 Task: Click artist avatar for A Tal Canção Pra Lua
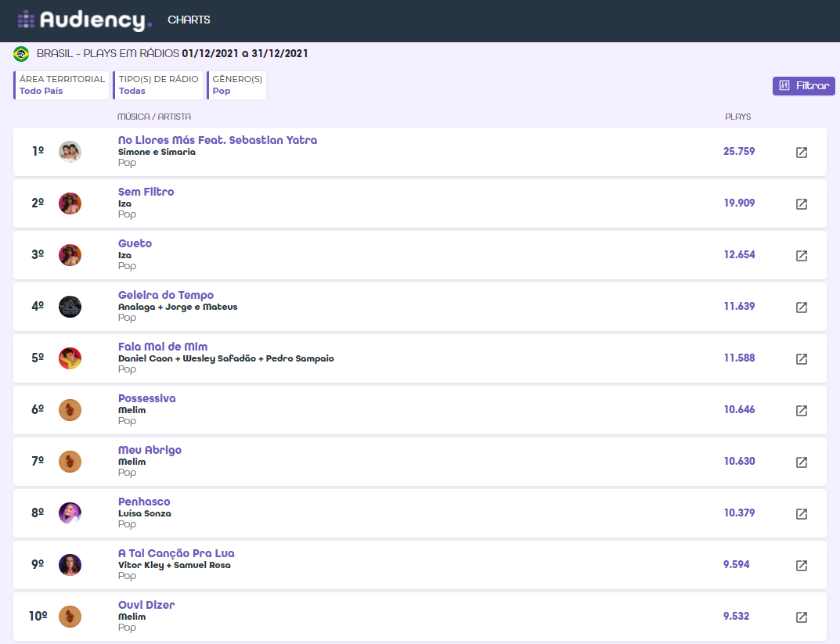(70, 565)
